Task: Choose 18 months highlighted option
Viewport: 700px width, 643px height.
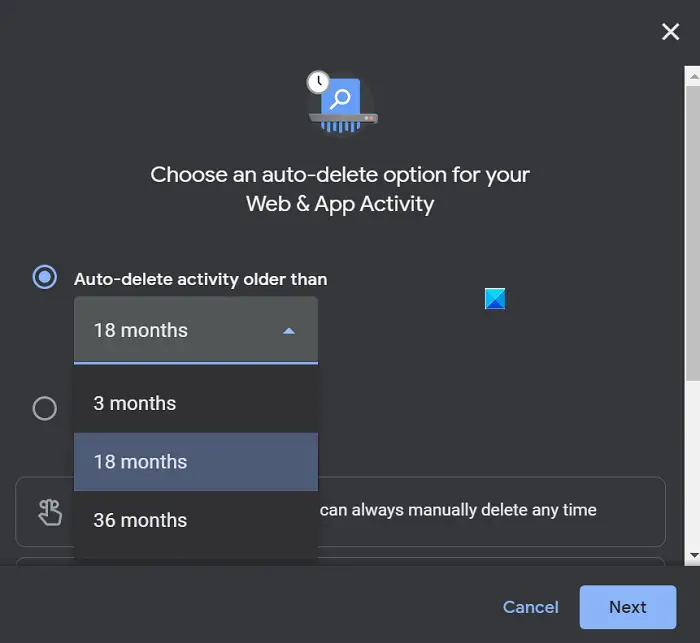Action: tap(196, 462)
